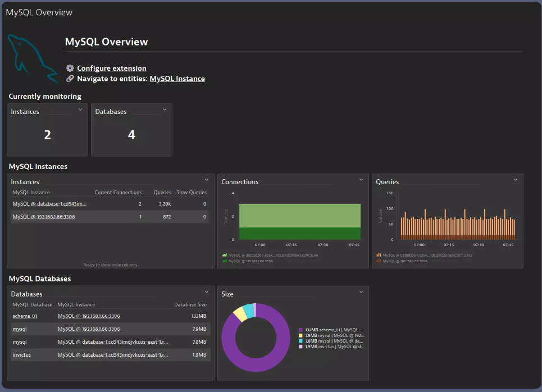Click the pink 1.9MB invictus legend swatch
The width and height of the screenshot is (542, 392).
point(300,347)
